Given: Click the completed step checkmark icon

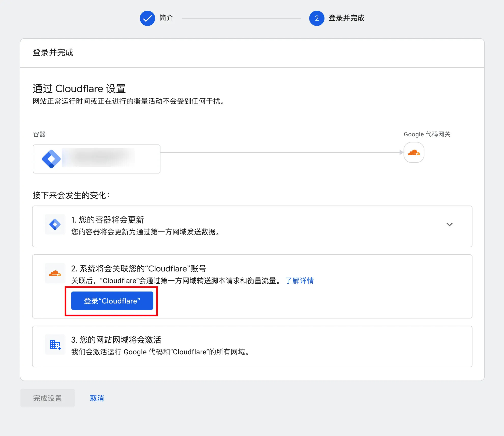Looking at the screenshot, I should [147, 18].
